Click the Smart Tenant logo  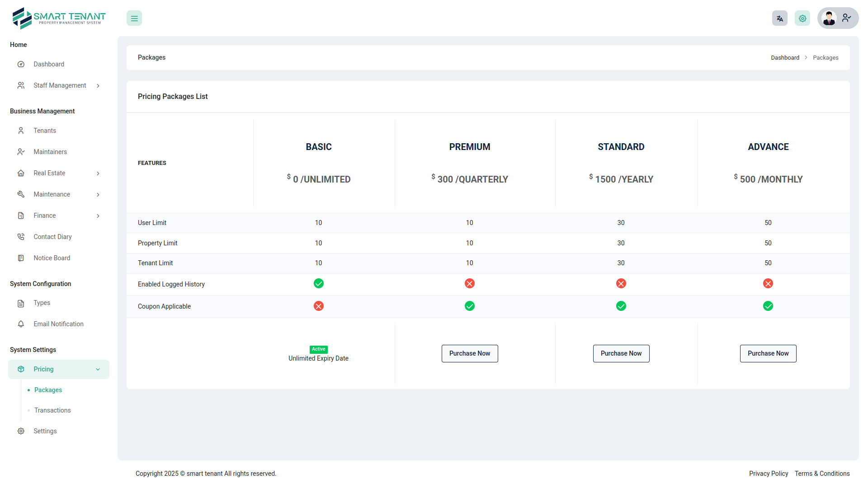coord(58,18)
